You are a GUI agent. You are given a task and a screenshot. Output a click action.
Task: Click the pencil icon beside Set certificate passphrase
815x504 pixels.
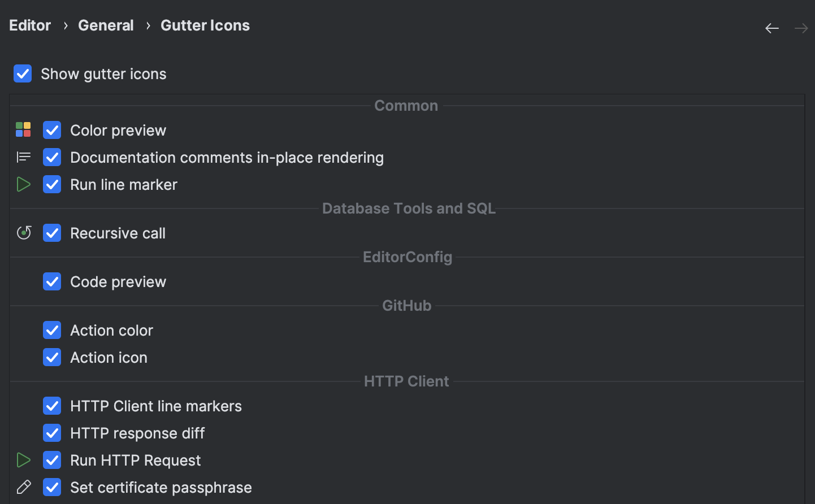(x=23, y=486)
